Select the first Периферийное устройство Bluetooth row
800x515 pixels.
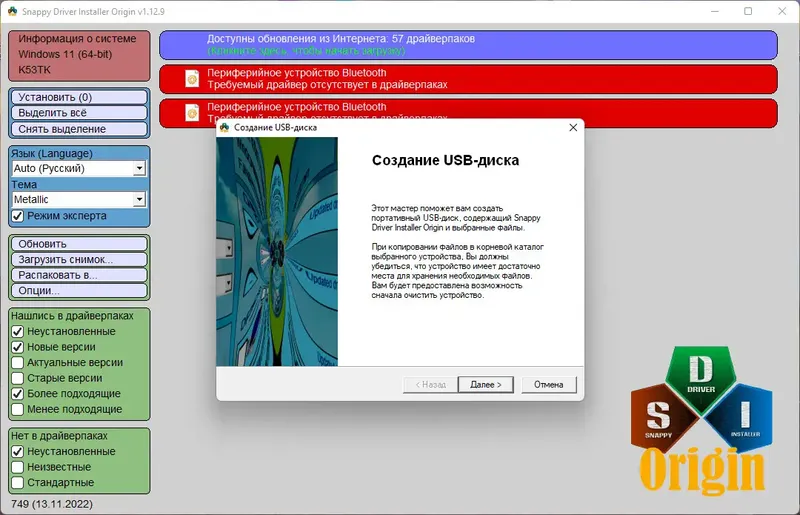coord(468,79)
